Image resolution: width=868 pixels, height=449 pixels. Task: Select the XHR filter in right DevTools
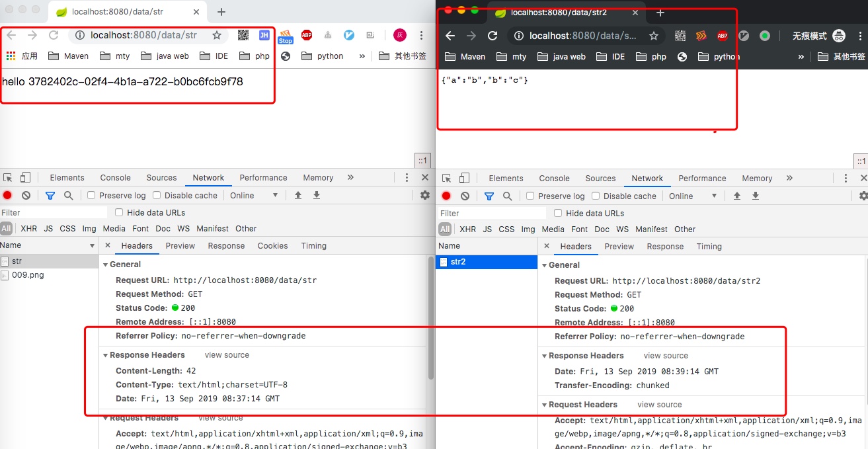coord(467,229)
